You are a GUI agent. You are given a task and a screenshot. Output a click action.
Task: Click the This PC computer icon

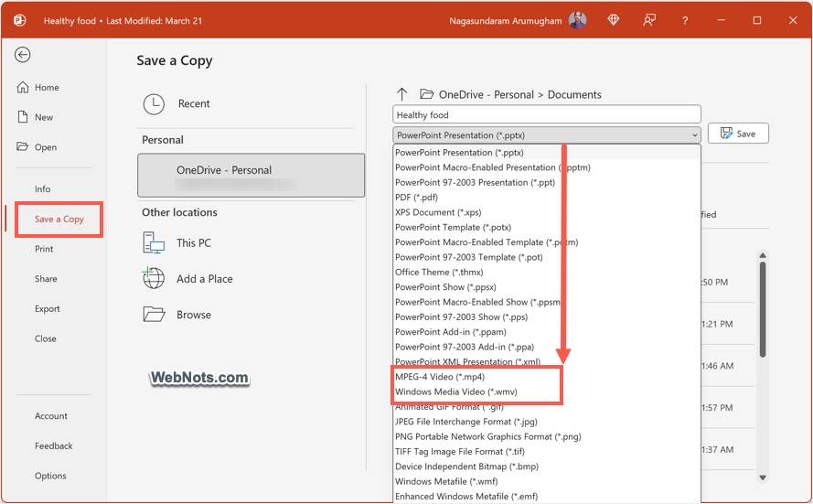pyautogui.click(x=154, y=242)
